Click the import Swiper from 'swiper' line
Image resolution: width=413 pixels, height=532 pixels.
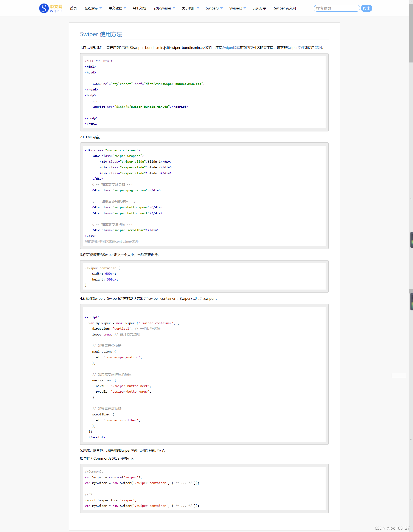click(110, 500)
